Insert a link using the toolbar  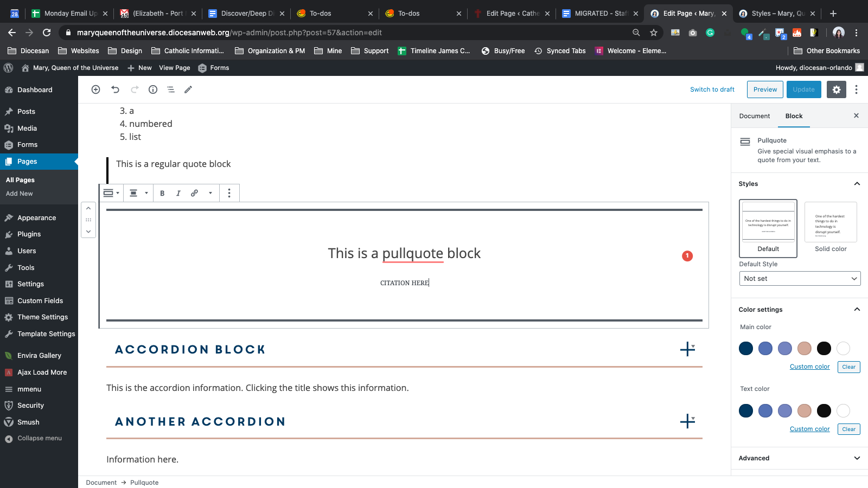[x=194, y=193]
